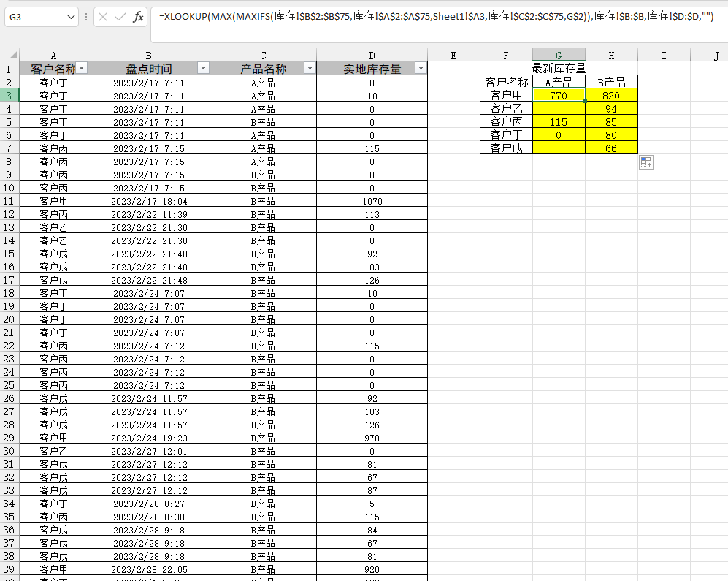Confirm formula with the checkmark icon
The height and width of the screenshot is (581, 728).
(x=120, y=18)
